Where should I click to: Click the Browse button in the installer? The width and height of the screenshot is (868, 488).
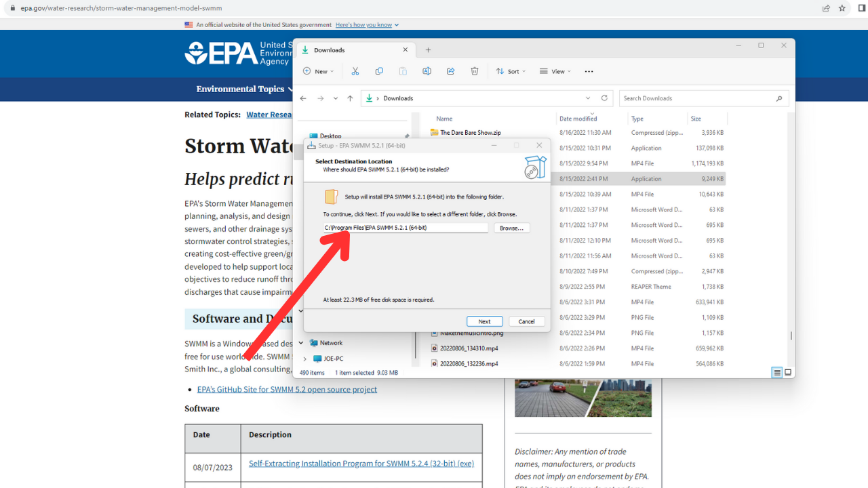[x=511, y=228]
